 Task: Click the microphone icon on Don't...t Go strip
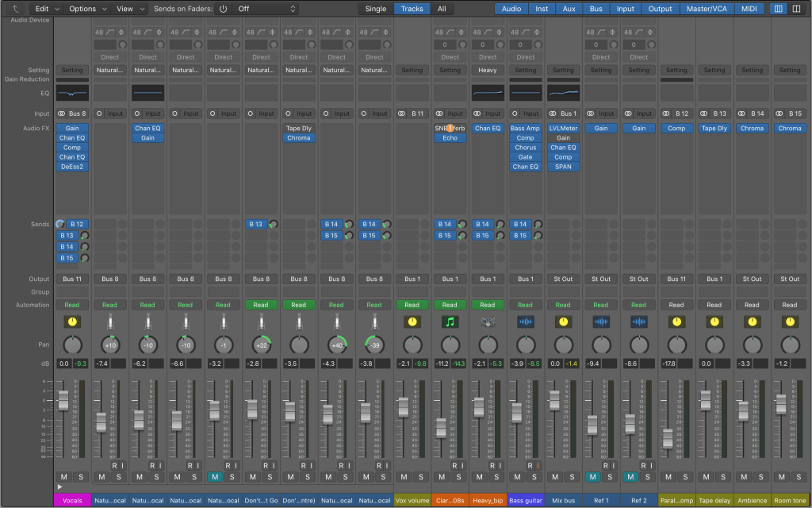pyautogui.click(x=261, y=322)
